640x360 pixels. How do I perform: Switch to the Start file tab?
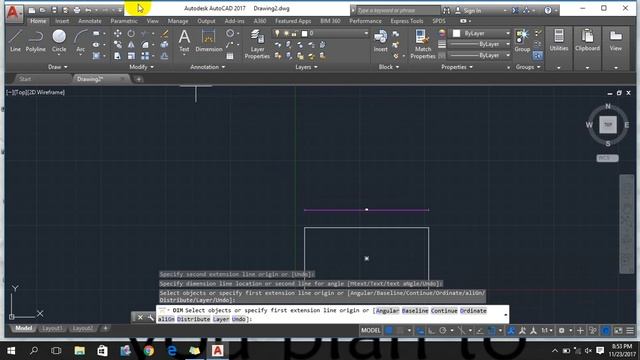tap(25, 79)
